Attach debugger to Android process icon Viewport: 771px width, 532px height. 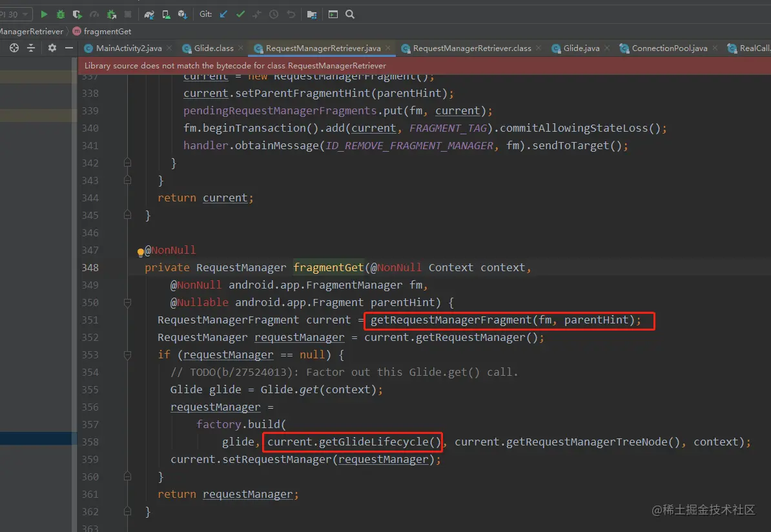[112, 14]
